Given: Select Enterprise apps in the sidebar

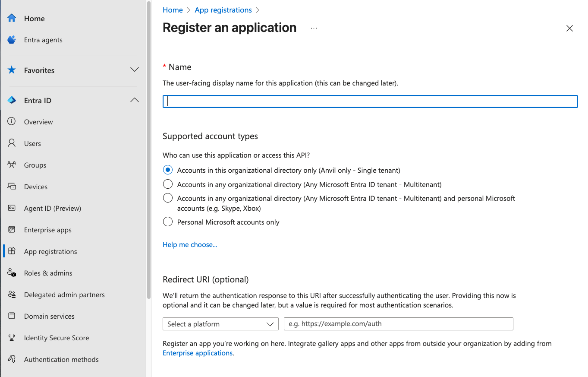Looking at the screenshot, I should (47, 229).
